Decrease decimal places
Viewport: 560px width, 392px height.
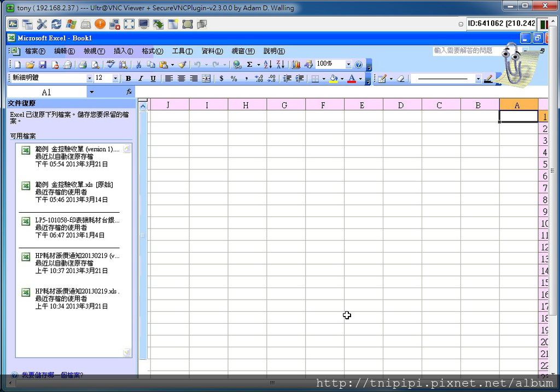point(271,79)
